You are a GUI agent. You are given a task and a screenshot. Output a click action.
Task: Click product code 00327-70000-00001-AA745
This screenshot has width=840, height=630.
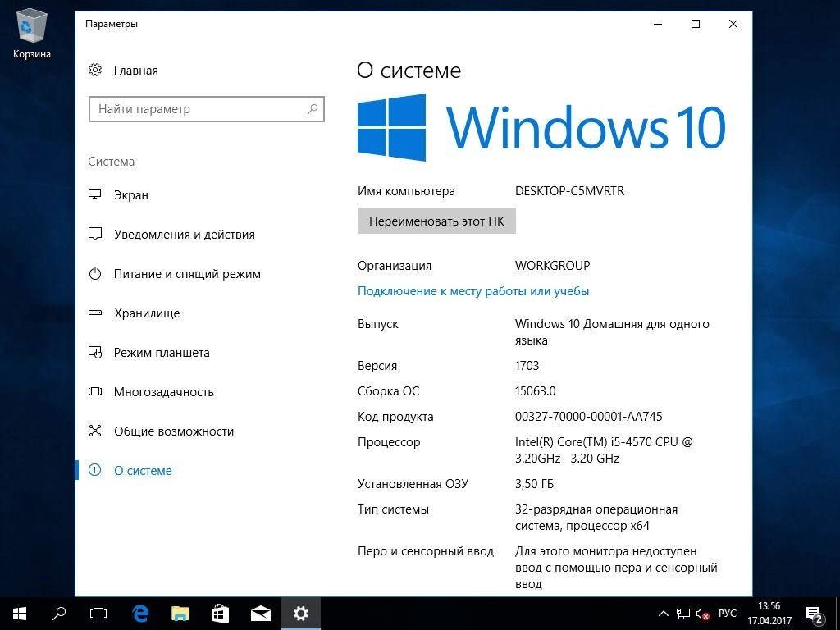click(589, 417)
